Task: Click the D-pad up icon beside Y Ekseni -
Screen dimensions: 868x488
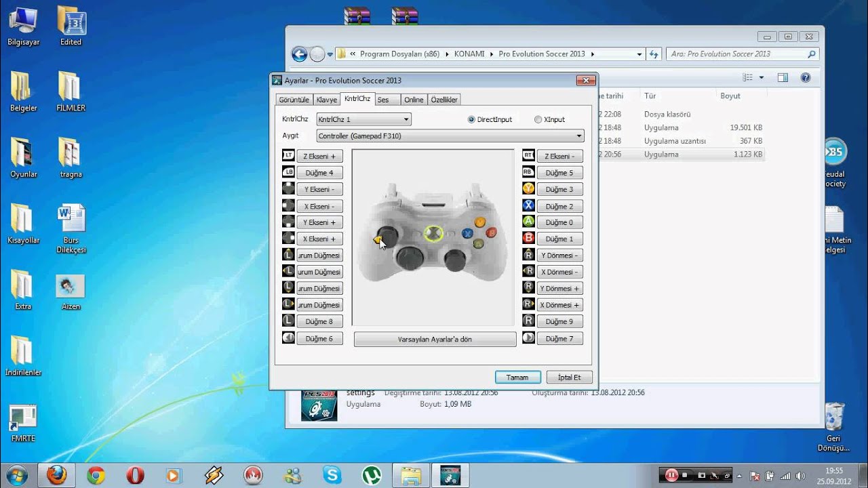Action: pyautogui.click(x=288, y=189)
